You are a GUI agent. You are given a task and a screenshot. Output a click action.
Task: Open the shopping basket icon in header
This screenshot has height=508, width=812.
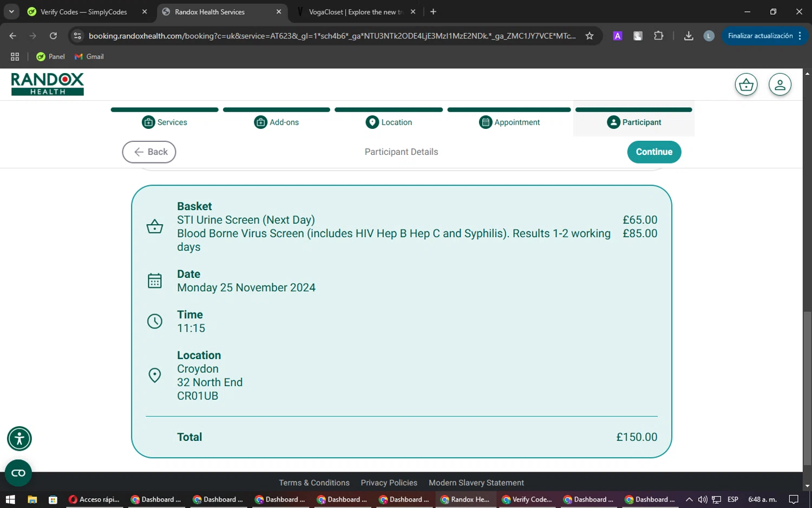pyautogui.click(x=746, y=84)
